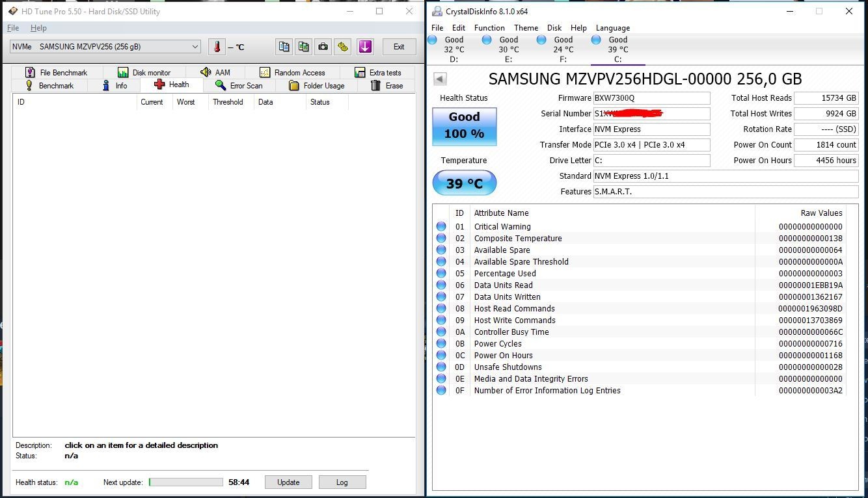Image resolution: width=868 pixels, height=498 pixels.
Task: Click the Threshold column header
Action: [x=231, y=102]
